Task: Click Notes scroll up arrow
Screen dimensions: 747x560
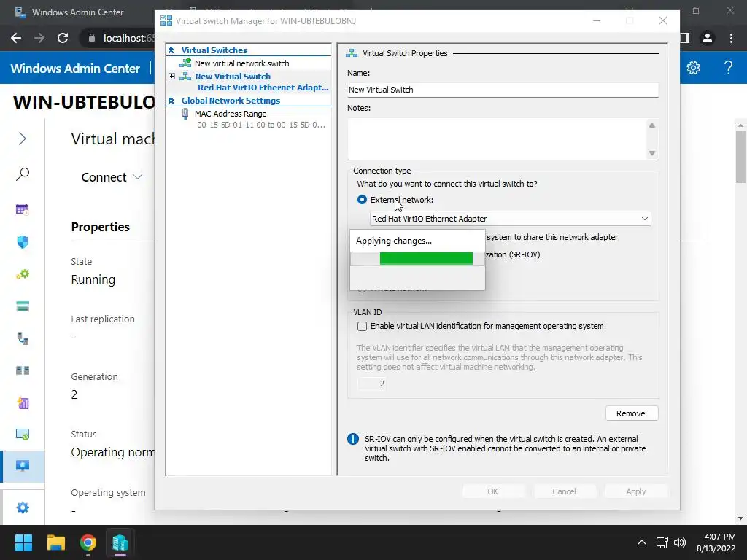Action: 651,125
